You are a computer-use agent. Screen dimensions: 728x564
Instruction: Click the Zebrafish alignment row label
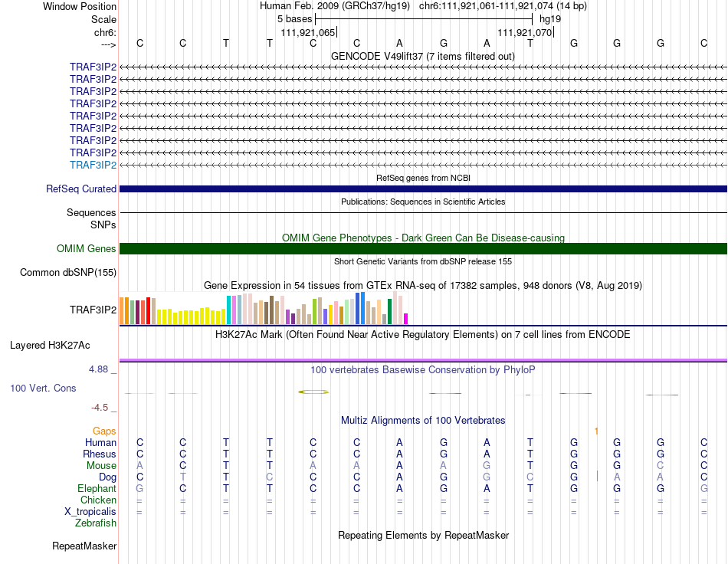coord(96,523)
